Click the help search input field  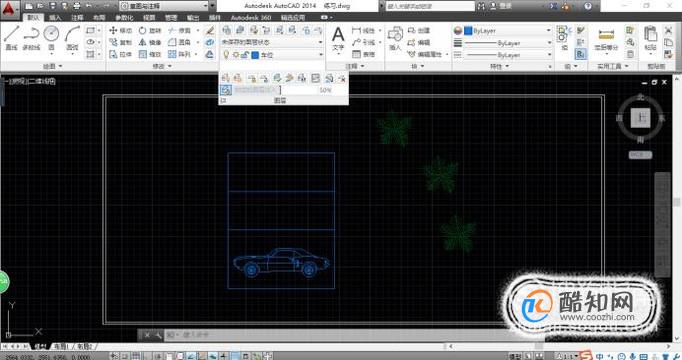(x=430, y=6)
